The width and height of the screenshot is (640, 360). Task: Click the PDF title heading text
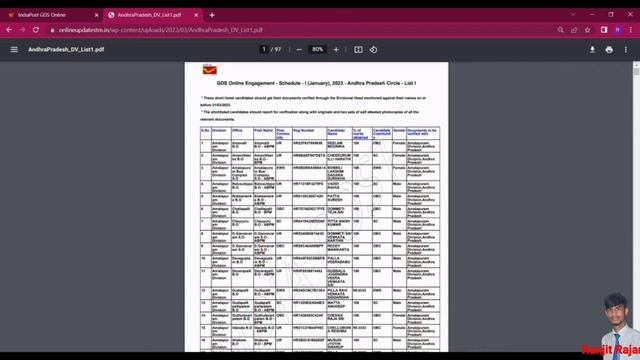316,83
